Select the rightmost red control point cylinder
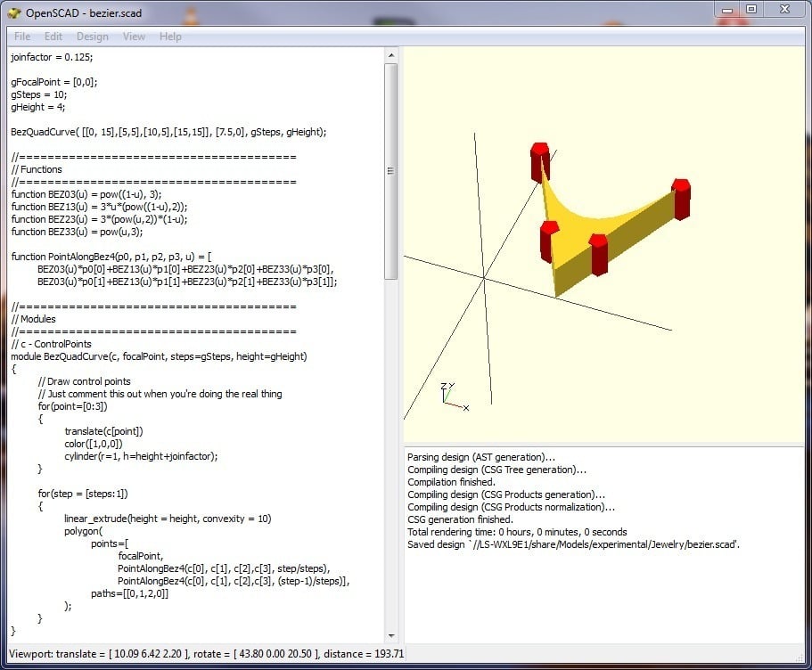This screenshot has height=670, width=812. [x=681, y=199]
